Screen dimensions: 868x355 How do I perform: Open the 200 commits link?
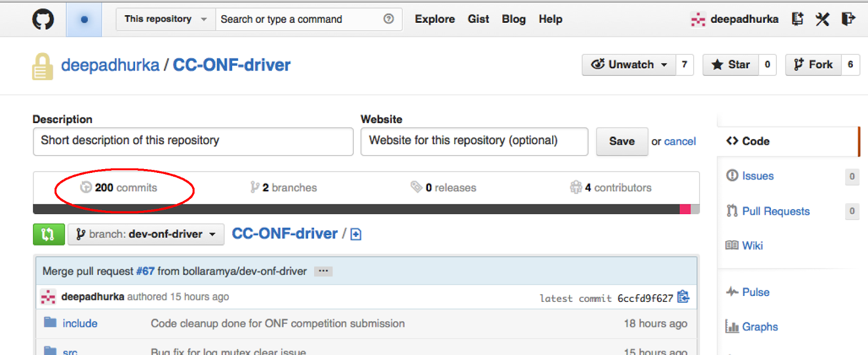(119, 188)
